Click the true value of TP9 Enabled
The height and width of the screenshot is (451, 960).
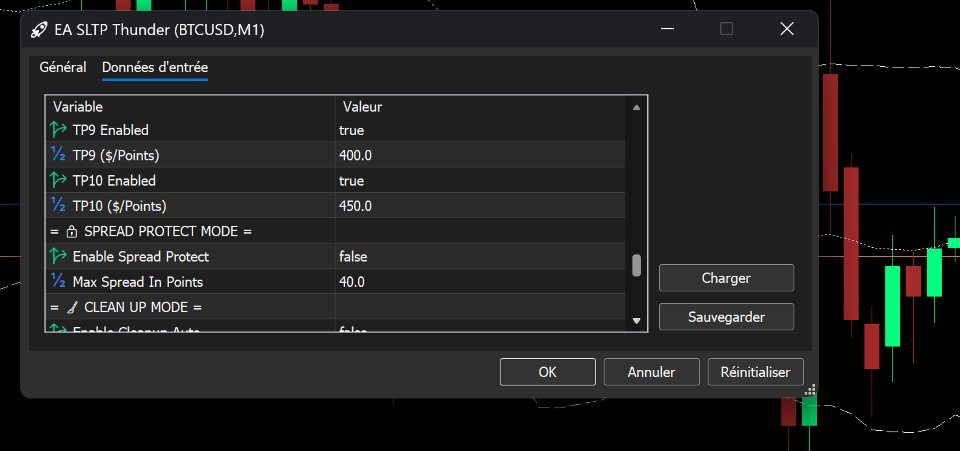coord(351,130)
